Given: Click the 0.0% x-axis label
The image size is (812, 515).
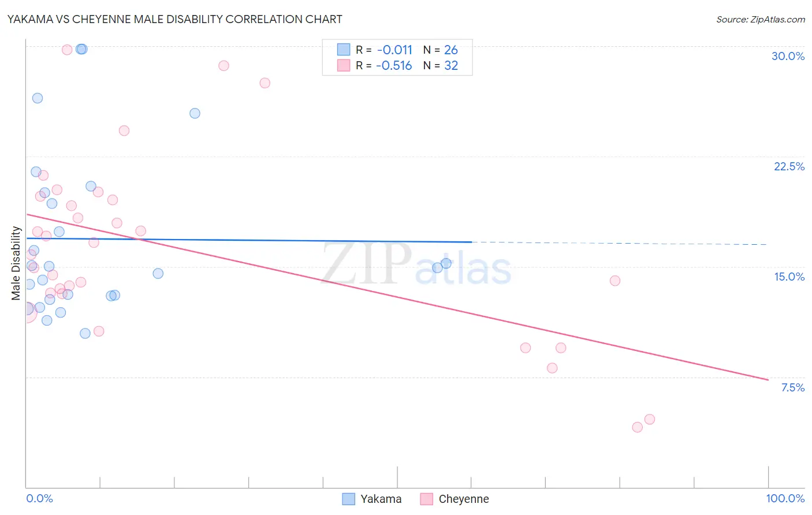Looking at the screenshot, I should tap(39, 498).
